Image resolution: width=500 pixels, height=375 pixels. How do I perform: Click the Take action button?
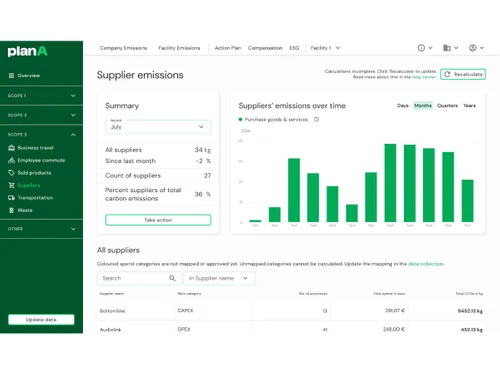pyautogui.click(x=158, y=220)
